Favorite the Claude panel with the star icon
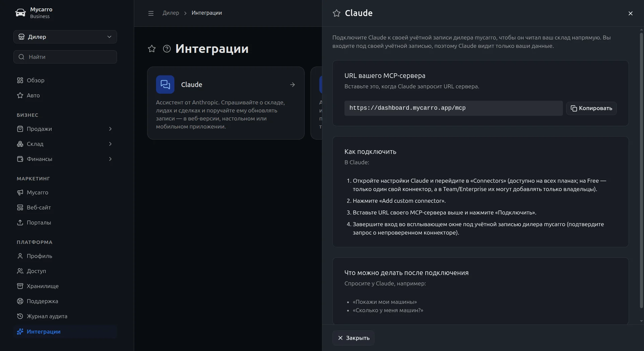This screenshot has width=644, height=351. tap(336, 13)
